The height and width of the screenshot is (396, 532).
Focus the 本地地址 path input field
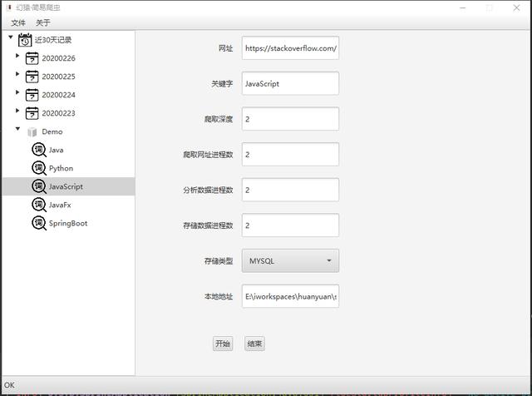(x=290, y=296)
